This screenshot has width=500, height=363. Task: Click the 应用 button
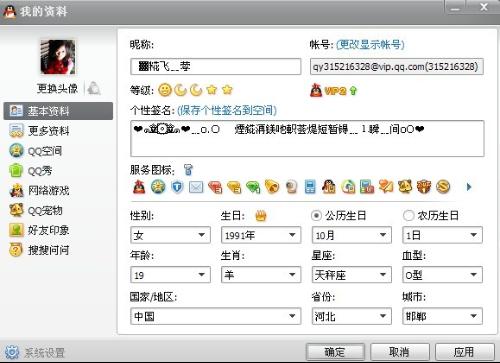click(464, 352)
